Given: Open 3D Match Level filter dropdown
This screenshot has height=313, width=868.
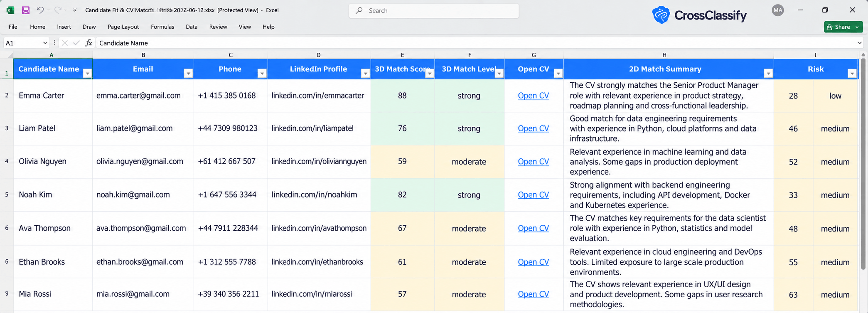Looking at the screenshot, I should point(499,74).
